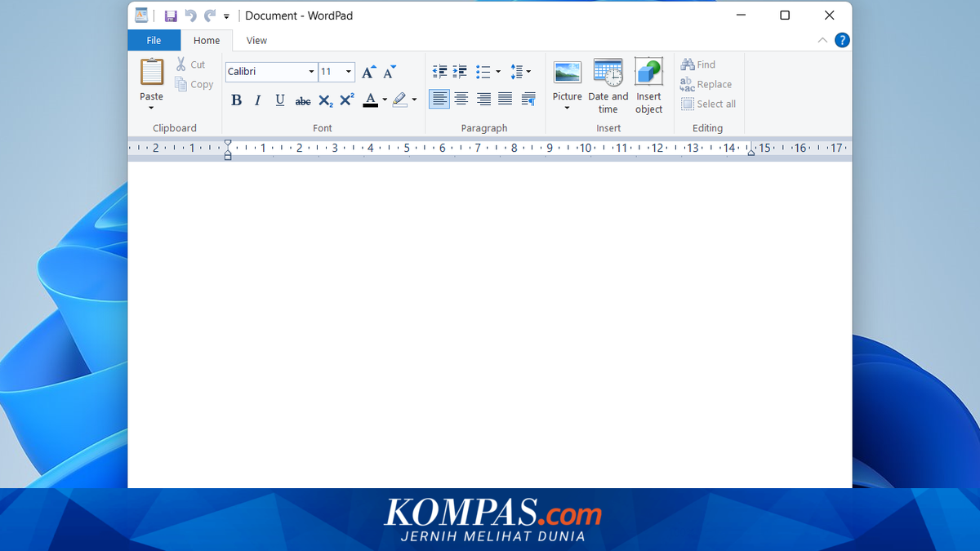
Task: Click the Paste clipboard icon
Action: tap(152, 72)
